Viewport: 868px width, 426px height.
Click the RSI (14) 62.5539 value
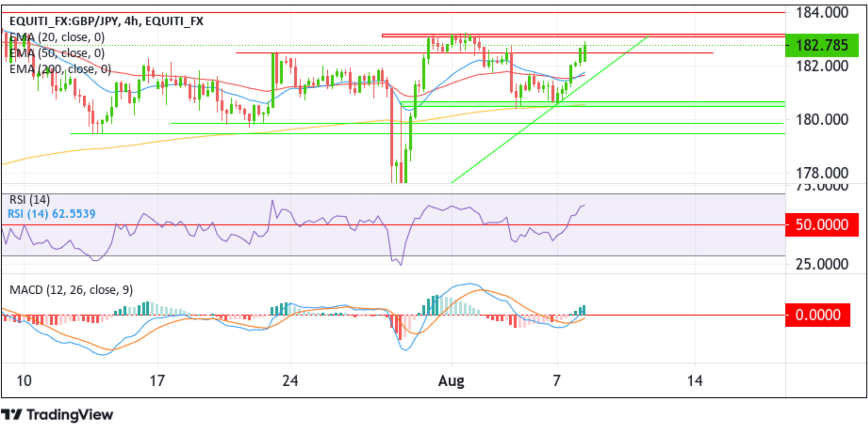[52, 214]
